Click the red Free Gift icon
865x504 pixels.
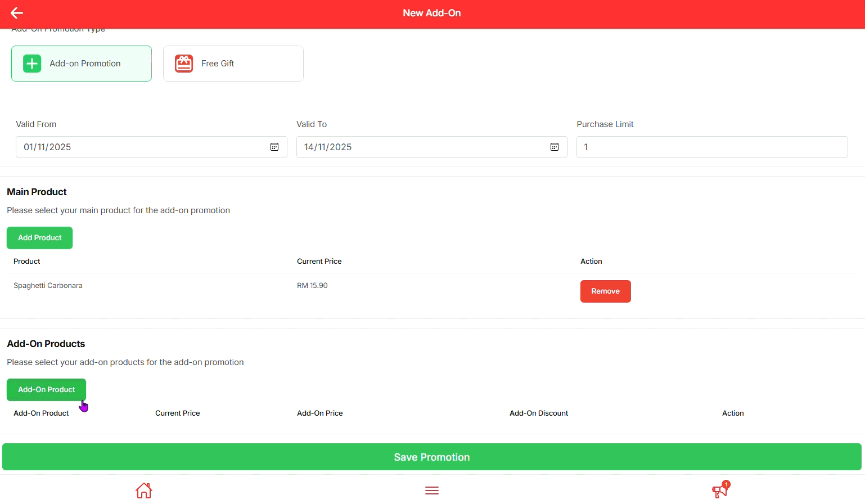coord(184,64)
